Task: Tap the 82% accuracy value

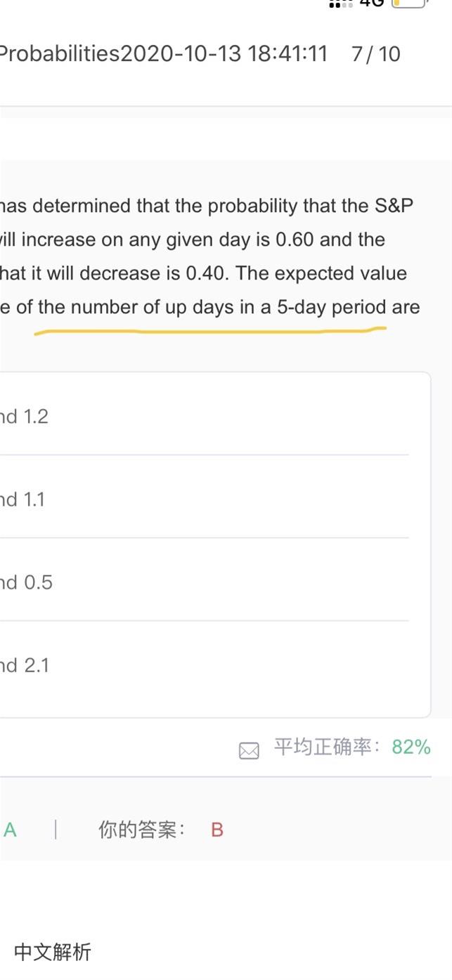Action: click(x=411, y=747)
